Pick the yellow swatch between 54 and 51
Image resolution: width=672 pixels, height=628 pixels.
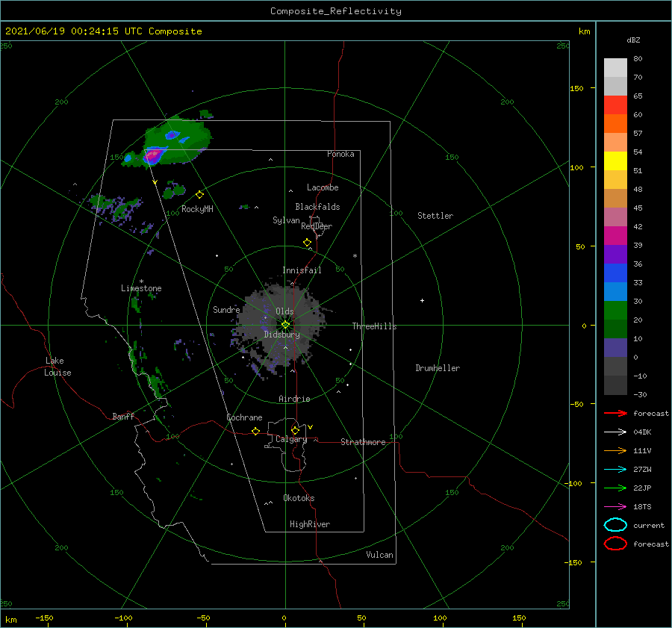click(615, 161)
